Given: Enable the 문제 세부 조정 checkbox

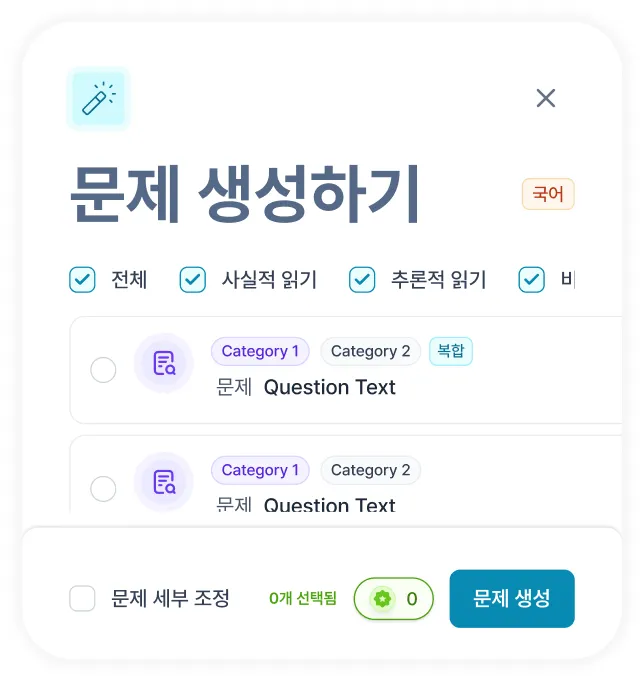Looking at the screenshot, I should [x=82, y=599].
